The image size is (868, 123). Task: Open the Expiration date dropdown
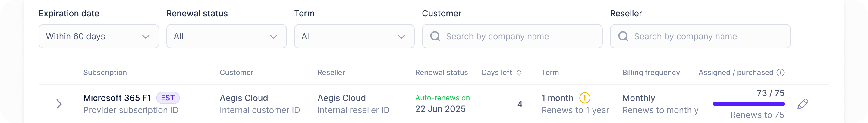tap(99, 37)
